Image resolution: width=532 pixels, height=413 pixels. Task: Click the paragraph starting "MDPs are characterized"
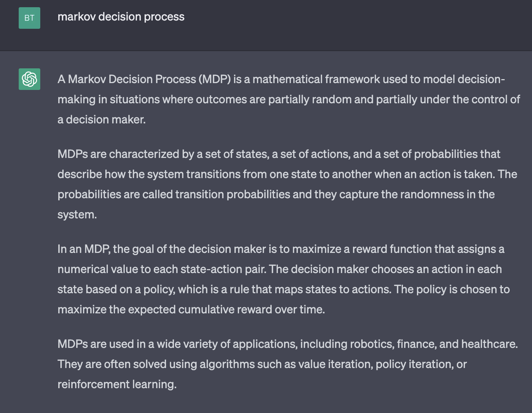(x=287, y=184)
